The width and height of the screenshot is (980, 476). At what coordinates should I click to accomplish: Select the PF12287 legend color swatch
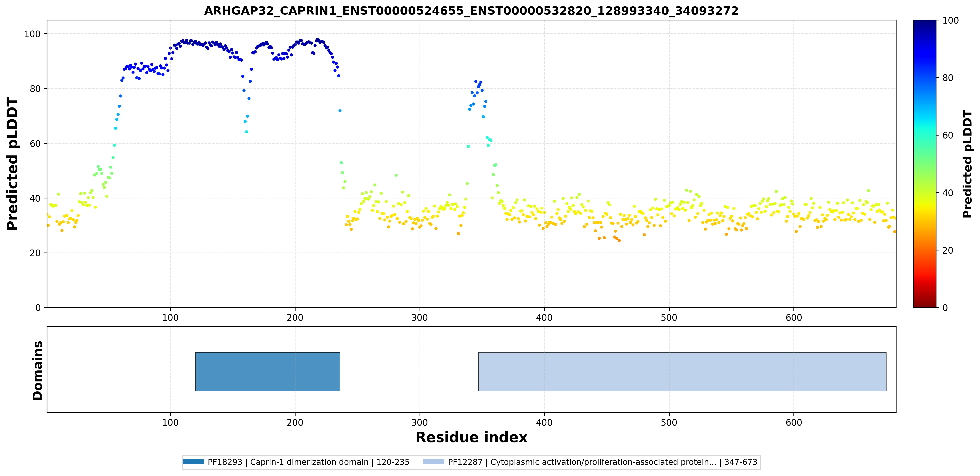coord(434,462)
